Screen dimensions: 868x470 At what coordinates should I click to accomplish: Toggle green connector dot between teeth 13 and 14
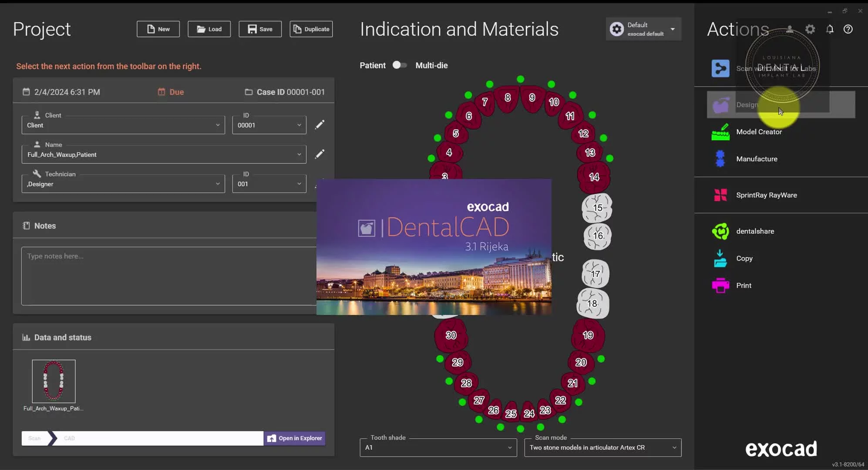(x=609, y=158)
